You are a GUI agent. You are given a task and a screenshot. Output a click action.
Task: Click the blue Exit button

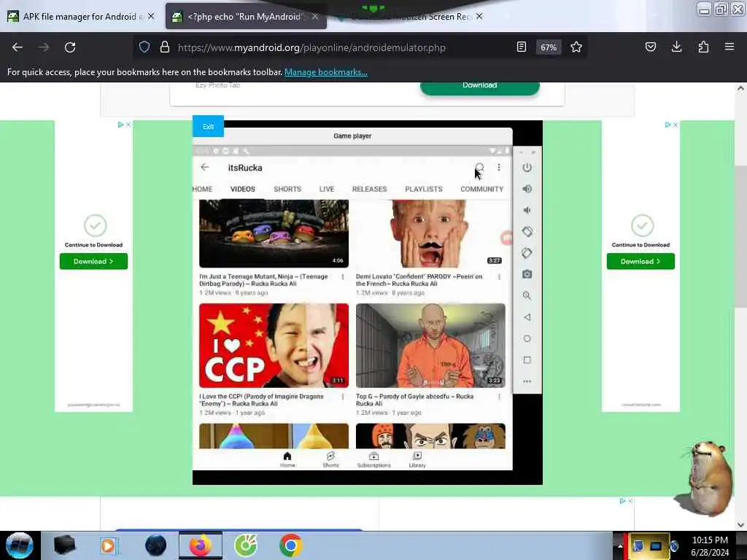pyautogui.click(x=208, y=127)
